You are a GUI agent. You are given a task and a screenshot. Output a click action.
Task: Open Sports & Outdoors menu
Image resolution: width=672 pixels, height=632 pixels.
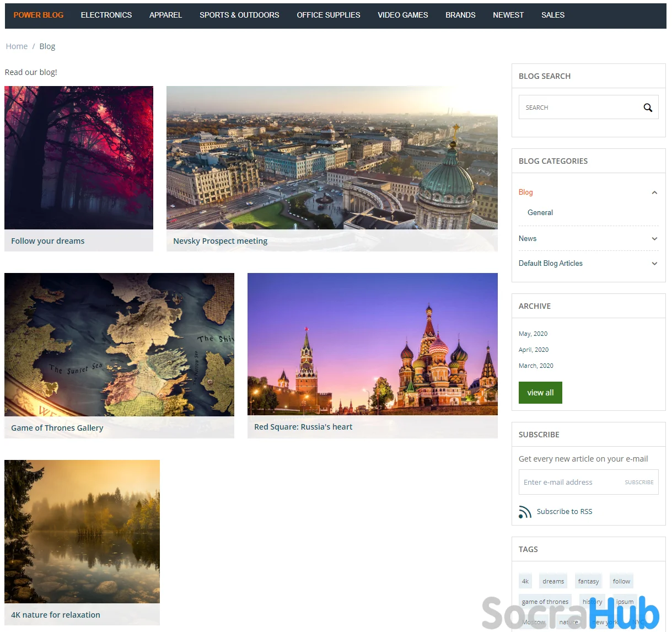click(x=239, y=15)
